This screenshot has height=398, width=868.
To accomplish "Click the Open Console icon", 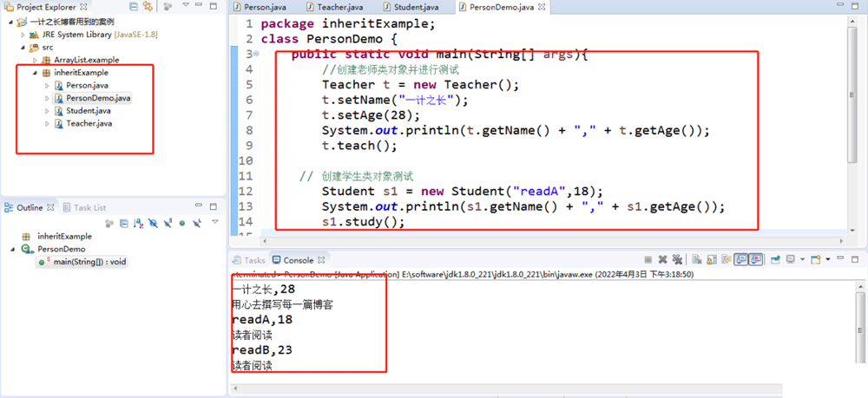I will coord(815,259).
